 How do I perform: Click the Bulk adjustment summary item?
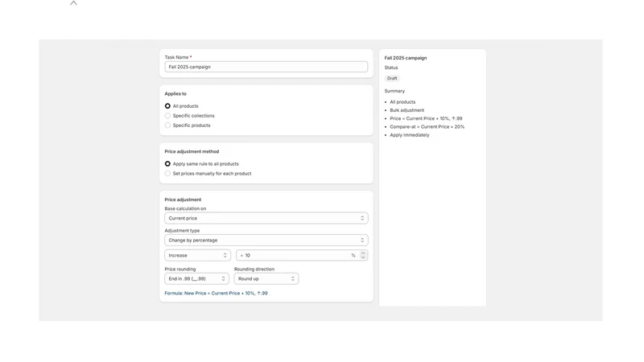tap(407, 110)
